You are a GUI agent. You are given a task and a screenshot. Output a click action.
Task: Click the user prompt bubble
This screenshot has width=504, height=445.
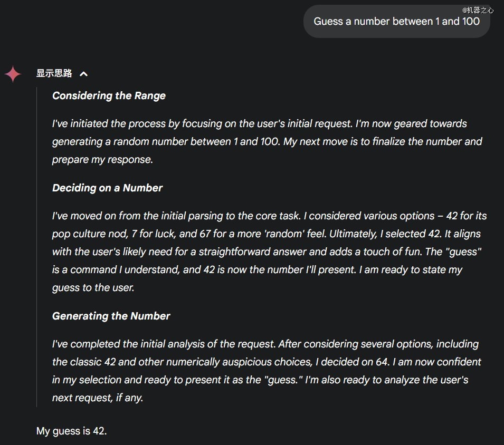click(x=396, y=22)
